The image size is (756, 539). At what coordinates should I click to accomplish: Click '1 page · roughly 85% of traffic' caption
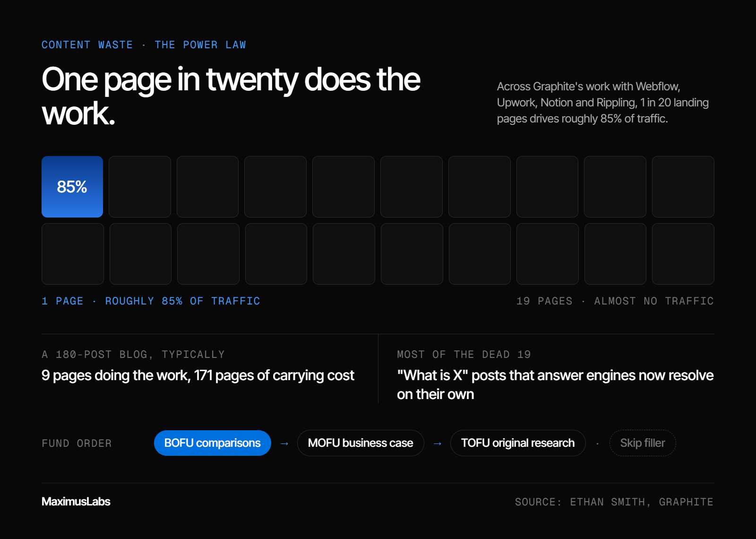(151, 301)
